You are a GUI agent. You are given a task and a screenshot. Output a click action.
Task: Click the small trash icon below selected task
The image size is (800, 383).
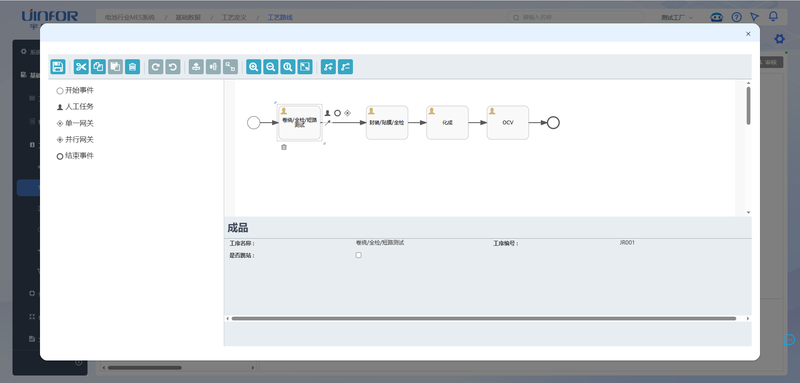pos(284,147)
